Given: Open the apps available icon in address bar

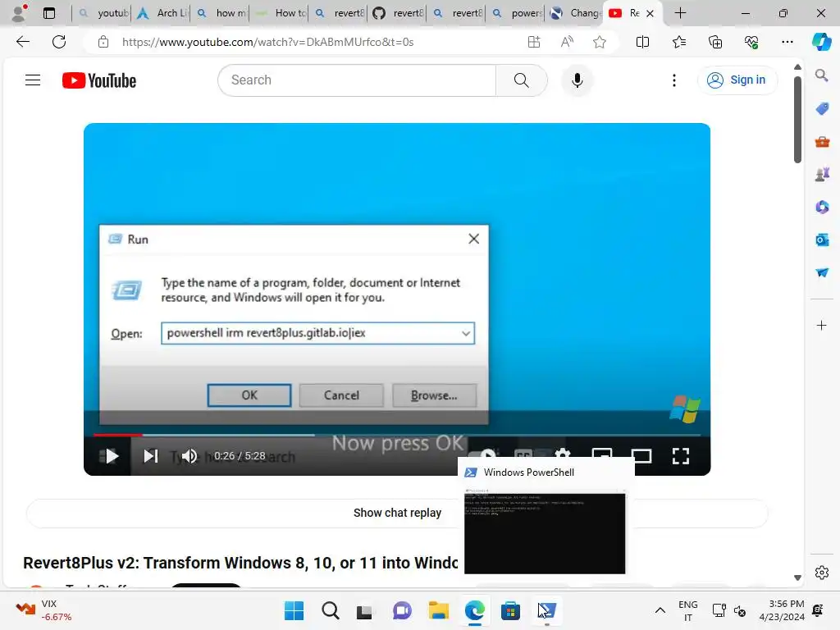Looking at the screenshot, I should click(533, 42).
